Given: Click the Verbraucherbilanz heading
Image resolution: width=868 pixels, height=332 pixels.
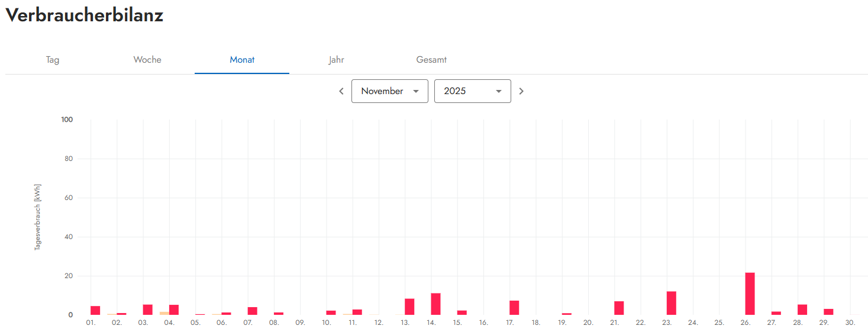Looking at the screenshot, I should 84,16.
